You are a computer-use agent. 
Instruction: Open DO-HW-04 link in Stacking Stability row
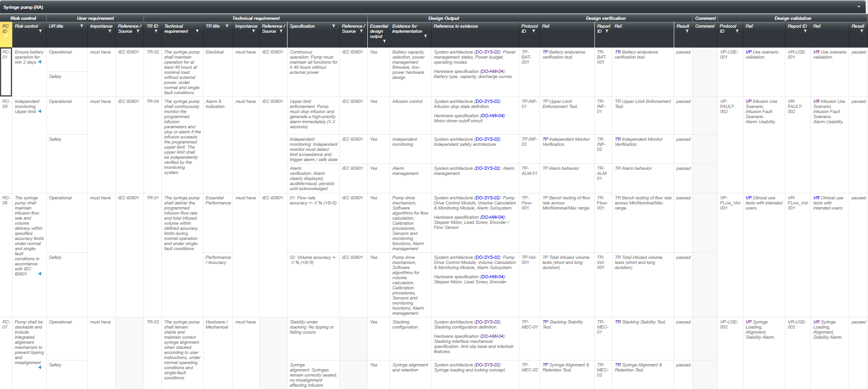(492, 336)
